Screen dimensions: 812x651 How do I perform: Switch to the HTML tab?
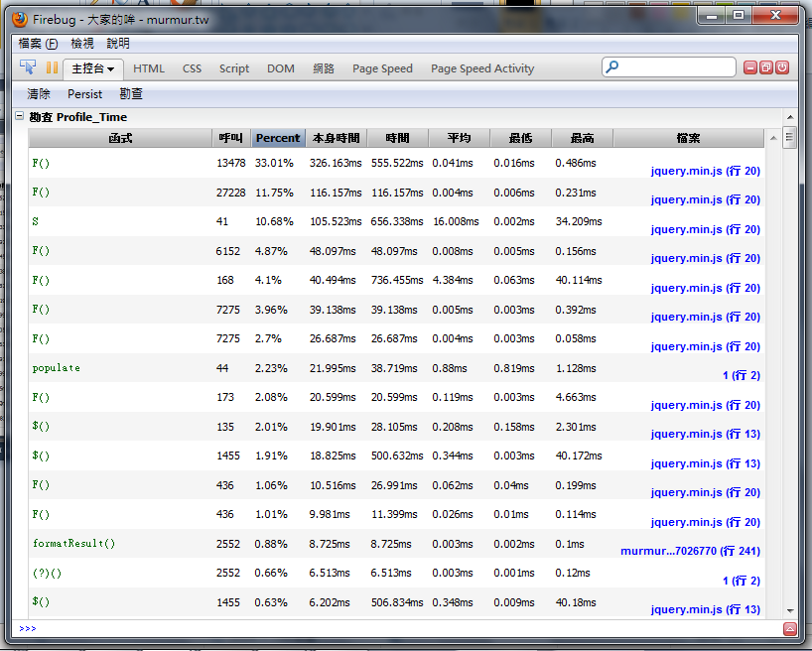coord(149,68)
